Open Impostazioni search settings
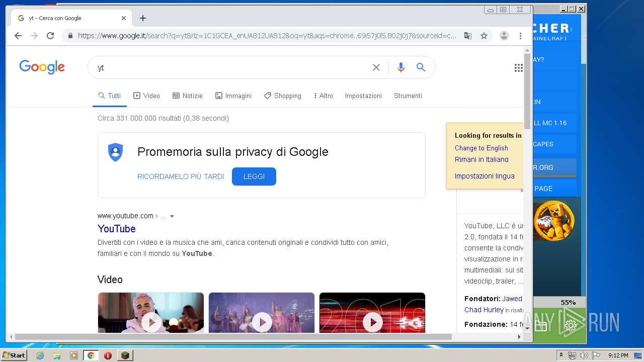The image size is (644, 362). pos(363,96)
